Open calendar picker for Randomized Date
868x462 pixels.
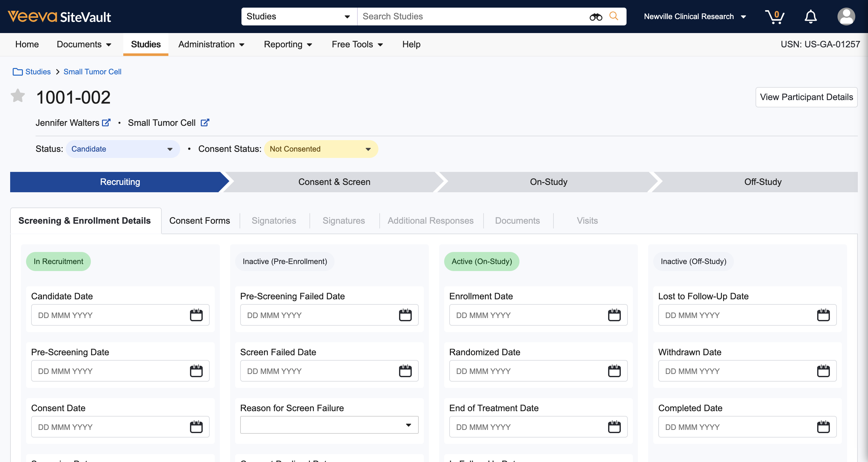click(x=614, y=371)
